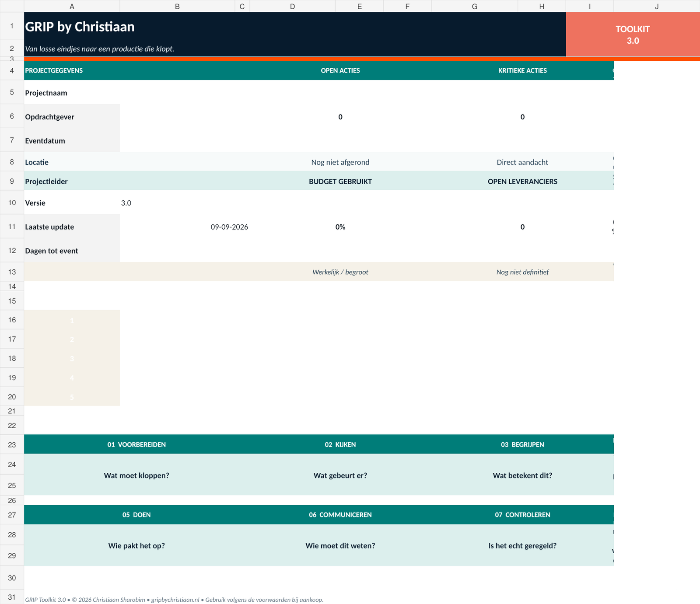
Task: Click the 'Nog niet definitief' caption
Action: click(522, 272)
